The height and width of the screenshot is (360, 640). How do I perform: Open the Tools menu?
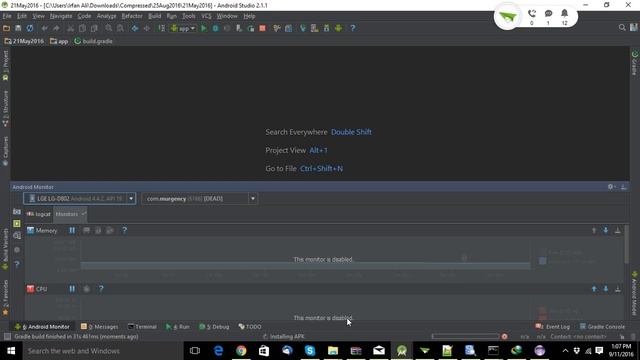[x=189, y=16]
